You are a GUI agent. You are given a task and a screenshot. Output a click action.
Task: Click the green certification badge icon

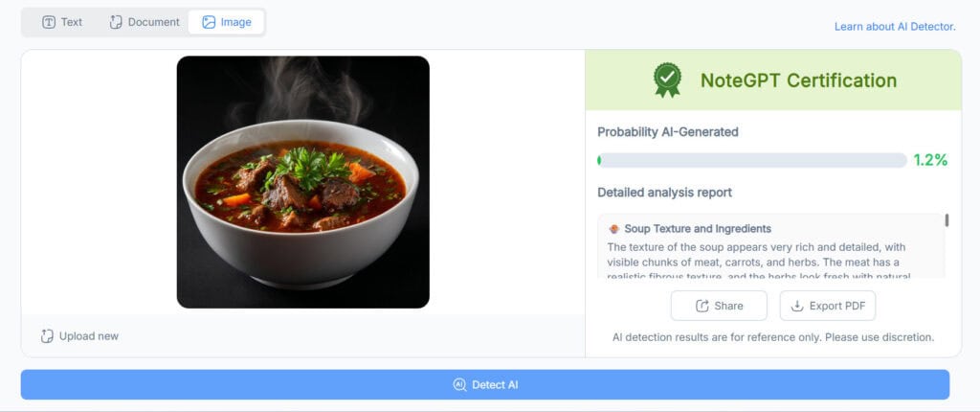click(667, 80)
